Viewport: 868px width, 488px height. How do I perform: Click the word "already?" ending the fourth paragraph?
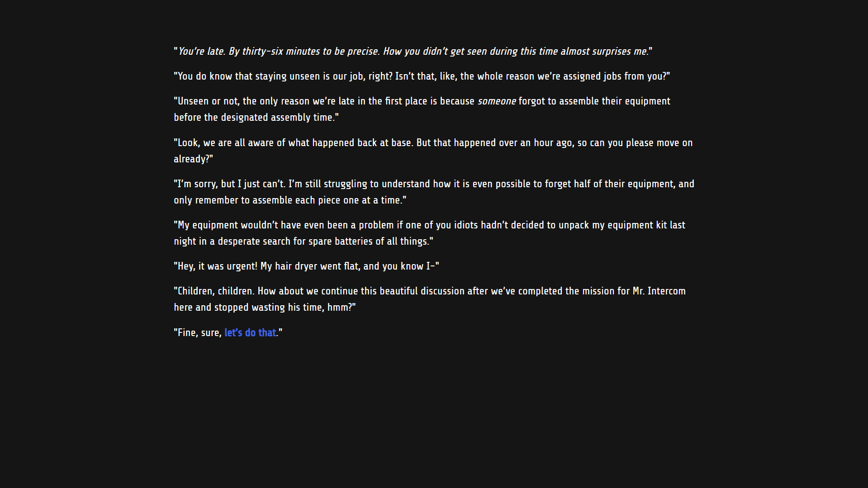194,159
